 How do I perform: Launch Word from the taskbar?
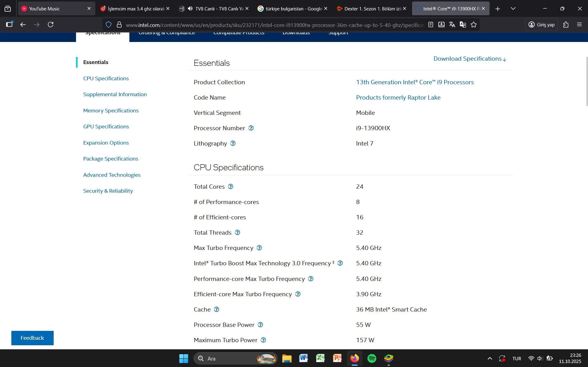pos(304,358)
